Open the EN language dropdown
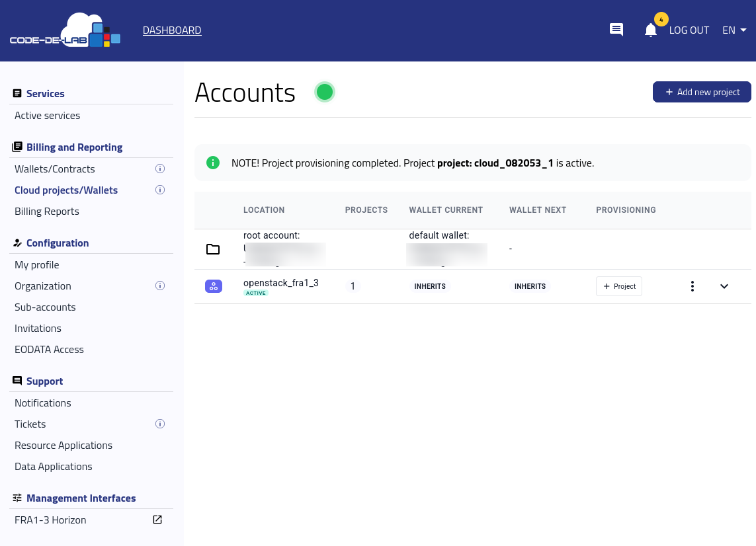The height and width of the screenshot is (546, 756). (x=734, y=30)
